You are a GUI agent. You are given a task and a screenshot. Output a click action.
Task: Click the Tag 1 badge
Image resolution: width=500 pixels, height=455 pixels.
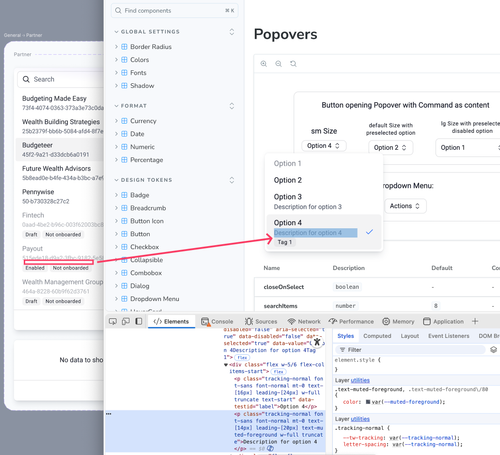click(x=285, y=242)
